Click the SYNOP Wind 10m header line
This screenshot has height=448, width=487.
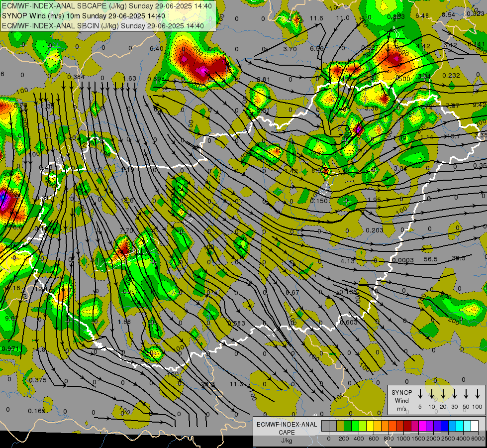pos(83,16)
